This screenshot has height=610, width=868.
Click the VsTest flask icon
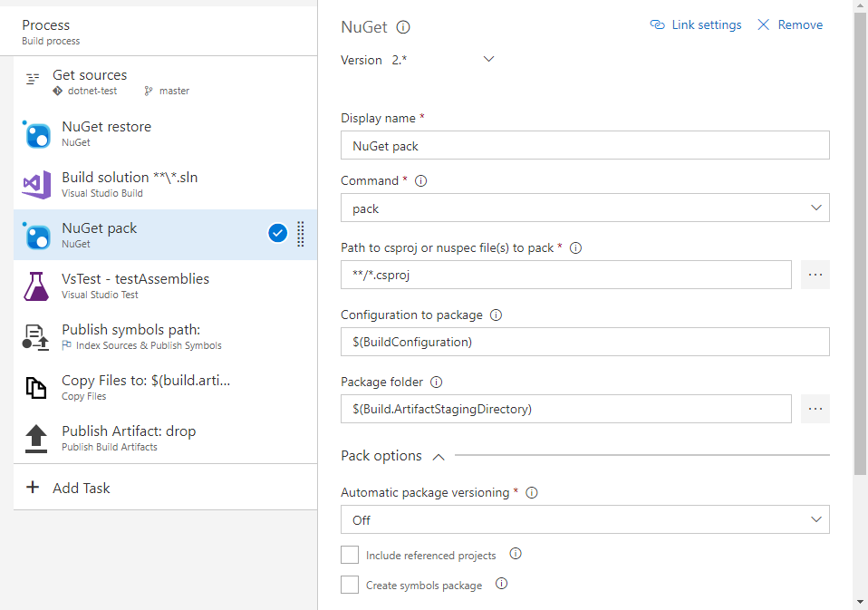pyautogui.click(x=36, y=286)
